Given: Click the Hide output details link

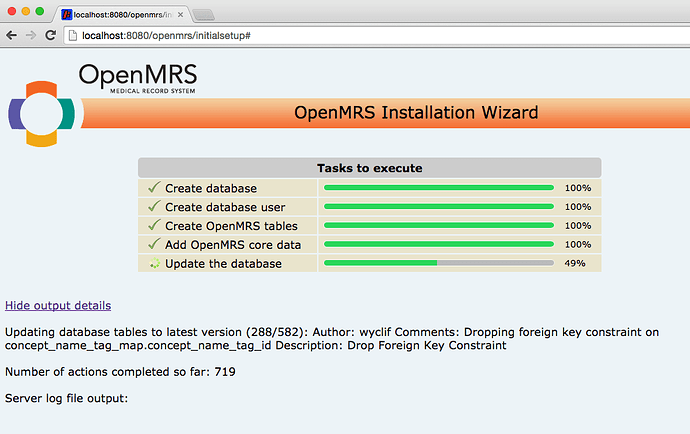Looking at the screenshot, I should tap(58, 305).
